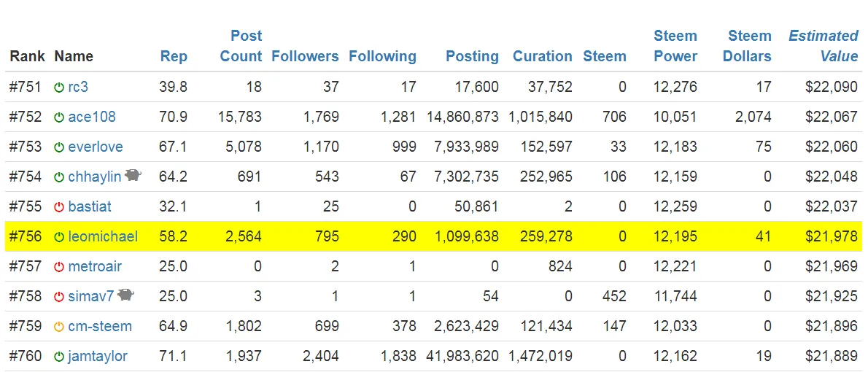The width and height of the screenshot is (868, 372).
Task: Open everlove user profile link
Action: [96, 147]
